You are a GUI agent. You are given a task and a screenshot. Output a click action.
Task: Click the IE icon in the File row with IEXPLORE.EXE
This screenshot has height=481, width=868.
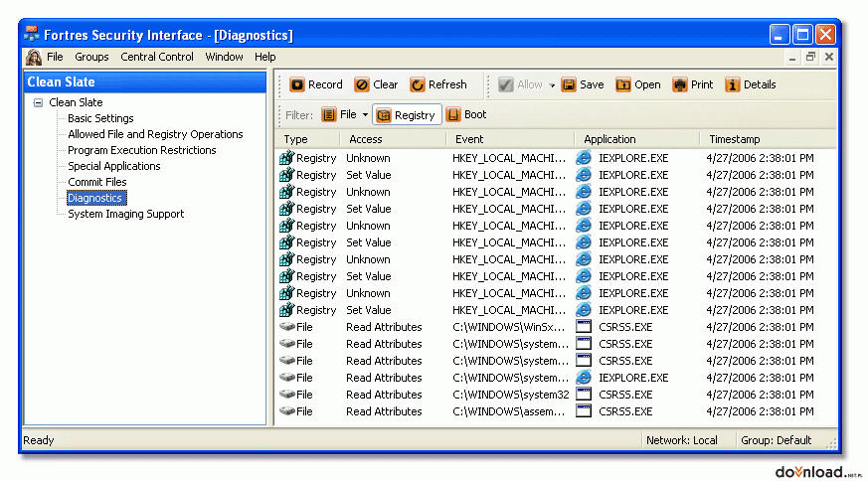tap(584, 378)
